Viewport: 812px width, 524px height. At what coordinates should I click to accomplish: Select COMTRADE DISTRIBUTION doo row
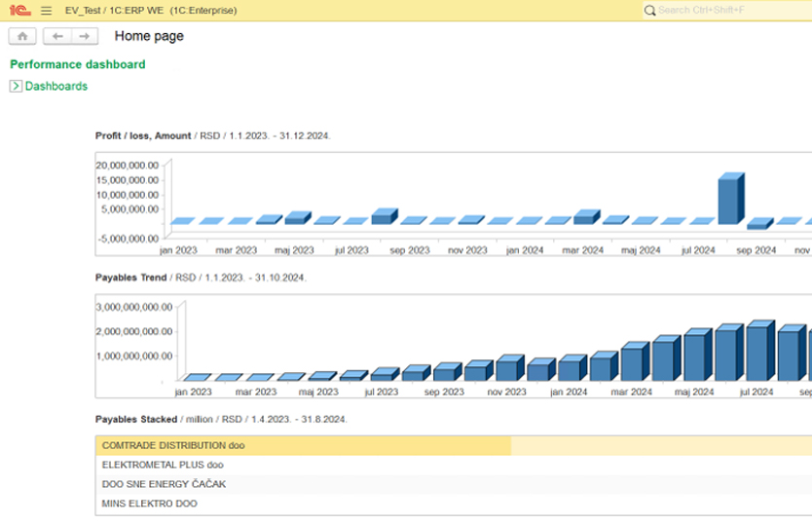pos(454,446)
